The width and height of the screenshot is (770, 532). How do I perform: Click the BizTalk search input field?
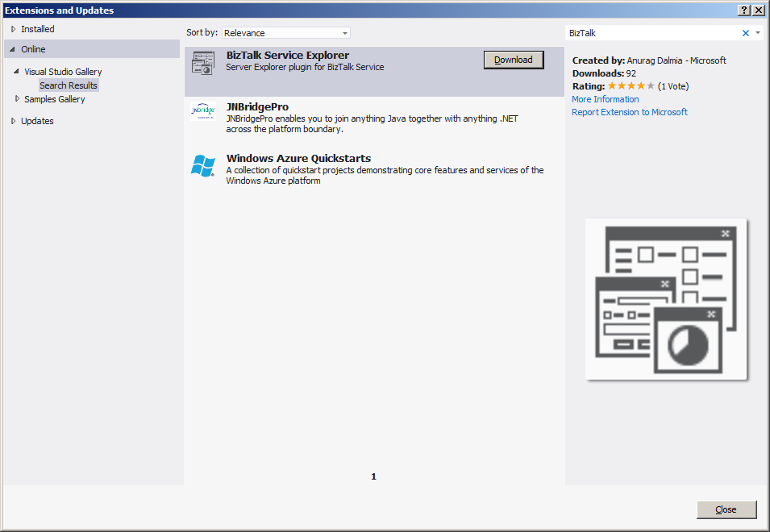pyautogui.click(x=653, y=33)
